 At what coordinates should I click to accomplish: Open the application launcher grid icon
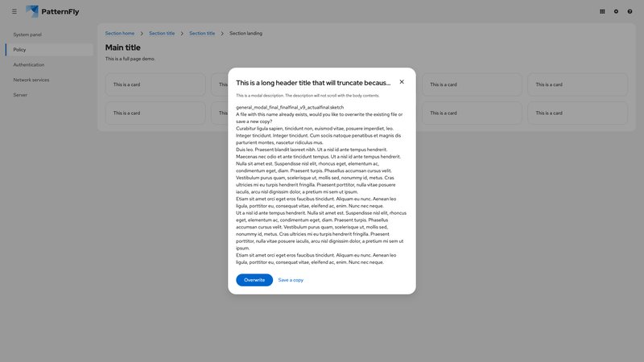coord(602,11)
